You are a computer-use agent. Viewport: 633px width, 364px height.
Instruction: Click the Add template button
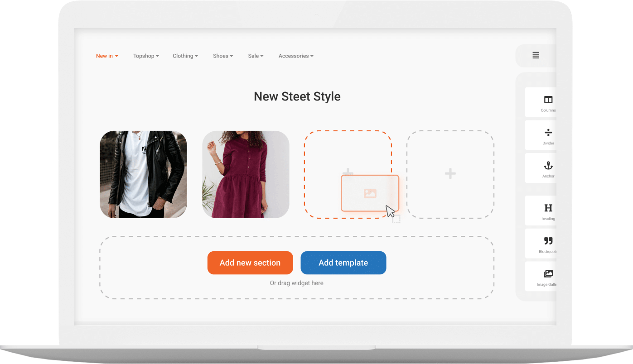point(343,263)
